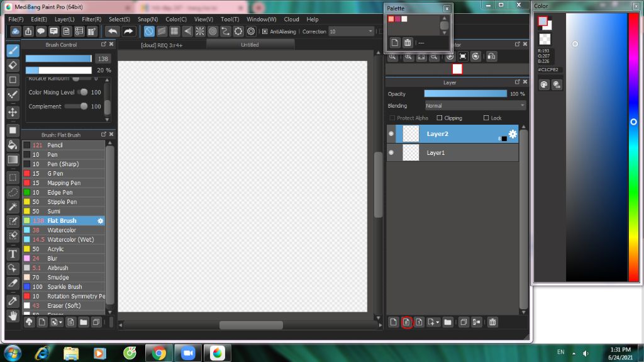Switch to the Untitled canvas tab
This screenshot has width=644, height=362.
pos(250,45)
